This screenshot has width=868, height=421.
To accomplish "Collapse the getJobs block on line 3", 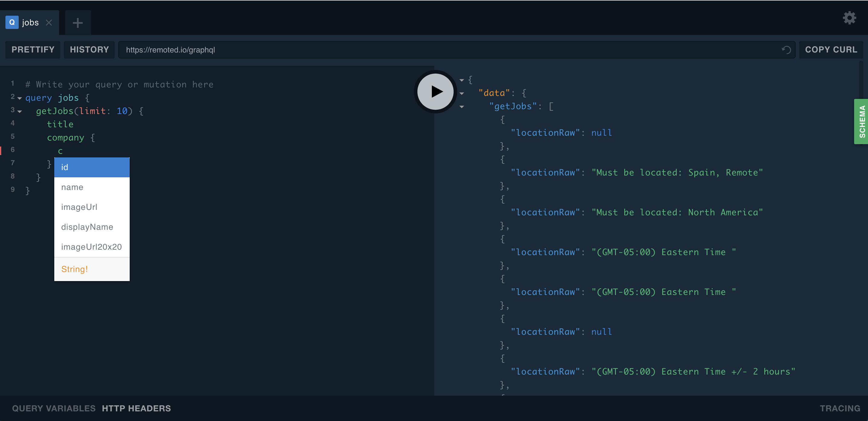I will 19,112.
